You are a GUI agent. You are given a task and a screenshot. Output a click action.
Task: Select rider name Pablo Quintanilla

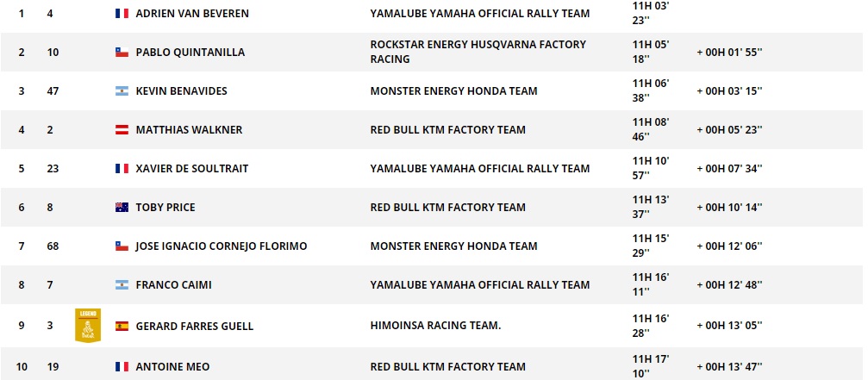190,53
